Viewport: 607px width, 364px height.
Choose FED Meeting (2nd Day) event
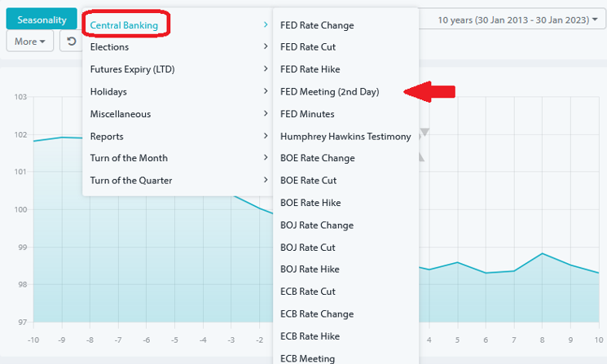coord(329,92)
